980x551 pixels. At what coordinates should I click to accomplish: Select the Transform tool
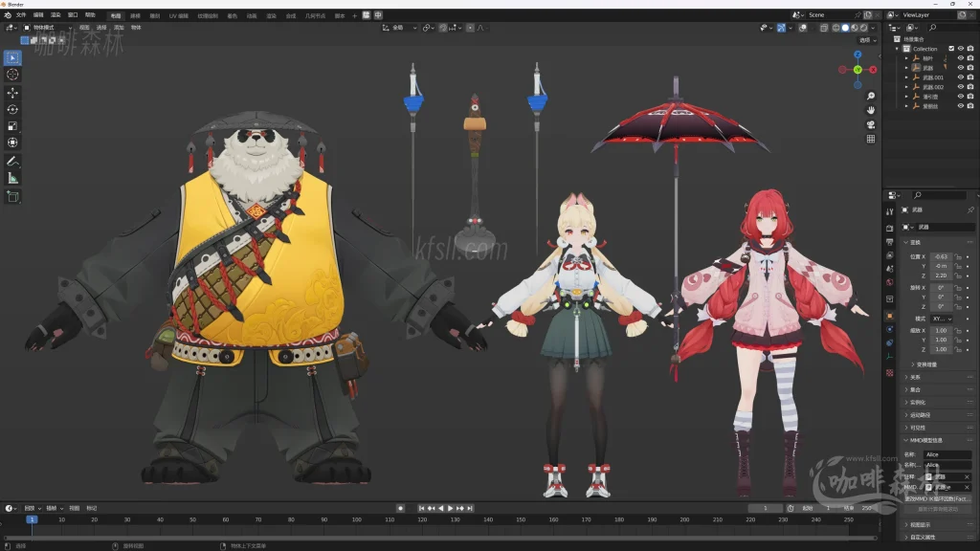(12, 143)
